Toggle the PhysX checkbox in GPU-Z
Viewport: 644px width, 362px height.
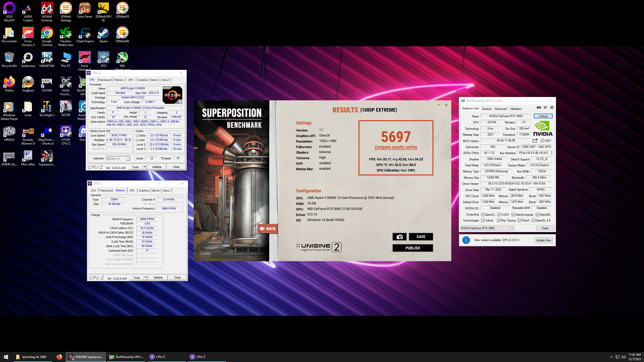[519, 220]
